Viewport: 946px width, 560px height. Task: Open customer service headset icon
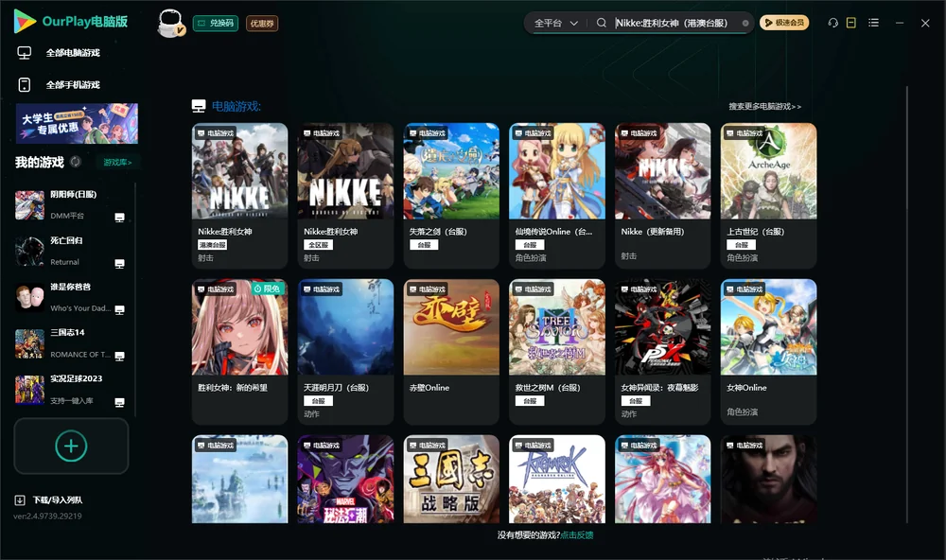pos(832,23)
